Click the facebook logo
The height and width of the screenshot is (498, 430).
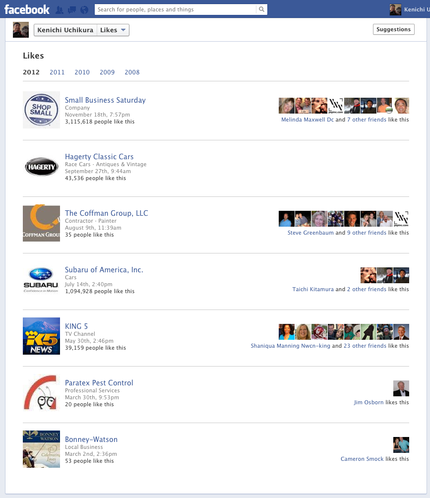coord(27,9)
